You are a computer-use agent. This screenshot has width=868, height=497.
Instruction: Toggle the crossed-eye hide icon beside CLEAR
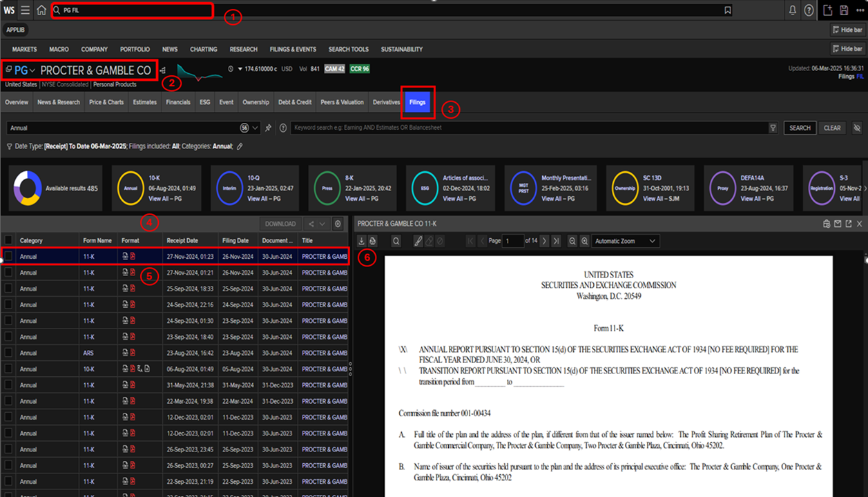(858, 128)
